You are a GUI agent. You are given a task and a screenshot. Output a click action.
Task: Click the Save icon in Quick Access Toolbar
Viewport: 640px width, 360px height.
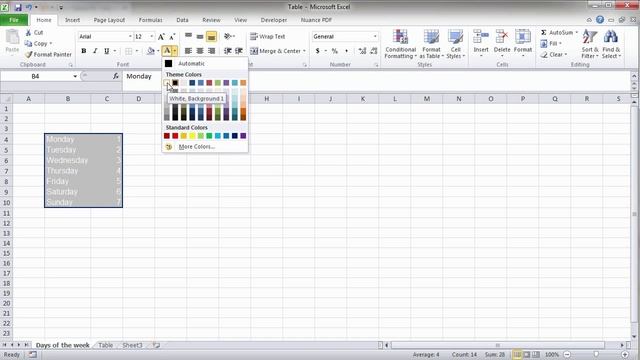[18, 7]
